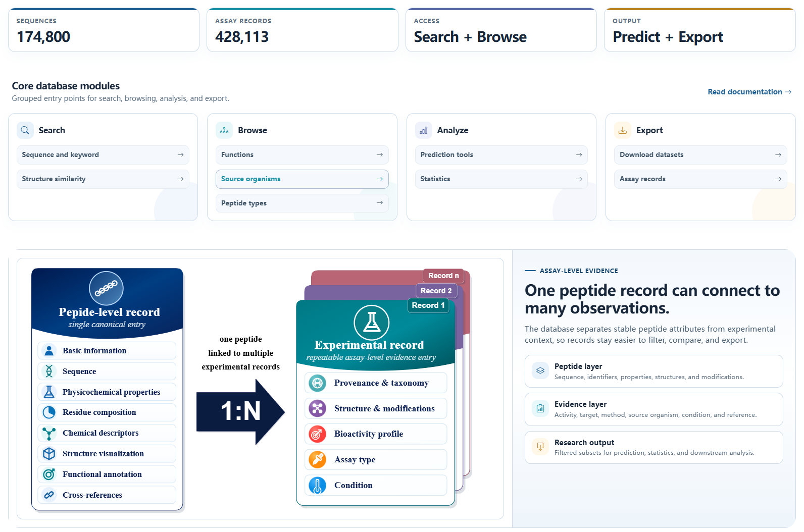Viewport: 804px width, 532px height.
Task: Select the Record 1 tab
Action: (428, 305)
